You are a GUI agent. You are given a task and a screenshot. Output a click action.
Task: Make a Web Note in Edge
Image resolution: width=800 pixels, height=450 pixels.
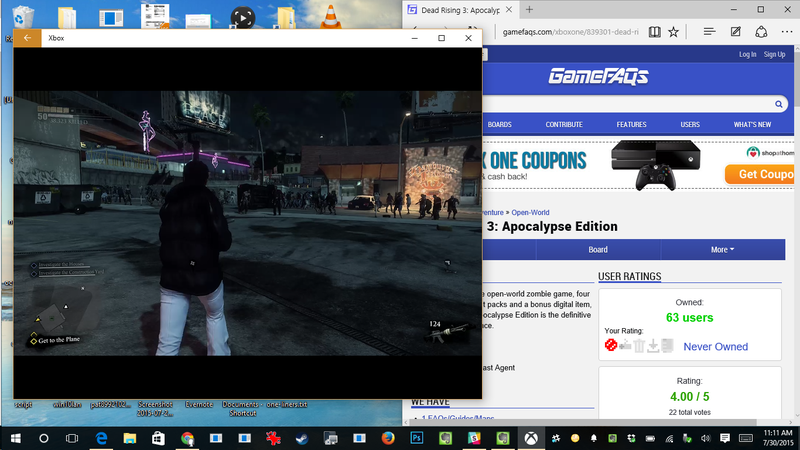coord(735,32)
